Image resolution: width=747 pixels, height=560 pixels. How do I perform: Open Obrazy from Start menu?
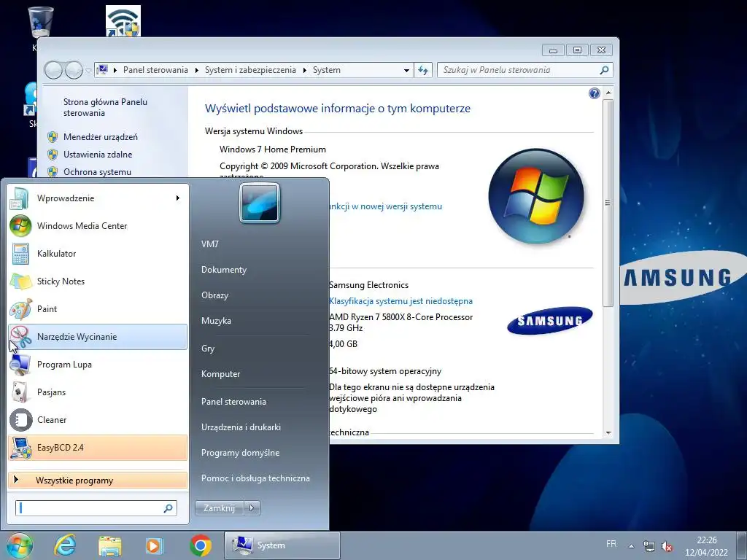click(x=215, y=295)
